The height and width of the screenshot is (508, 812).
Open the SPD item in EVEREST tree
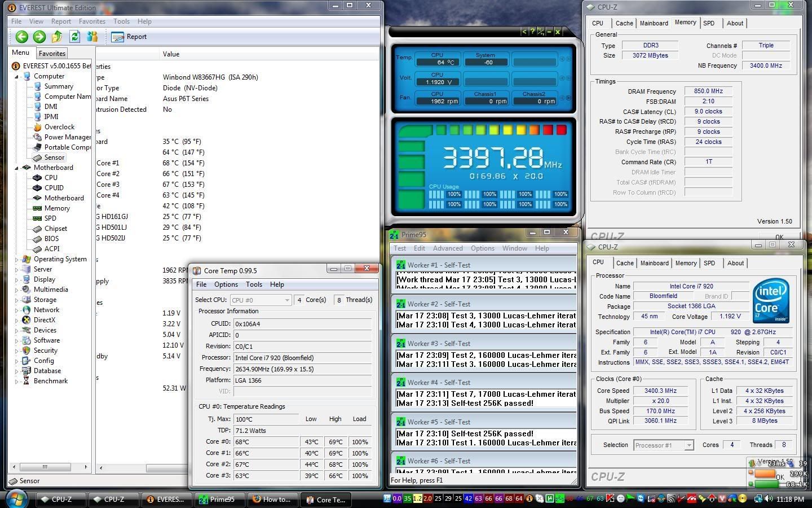[50, 218]
